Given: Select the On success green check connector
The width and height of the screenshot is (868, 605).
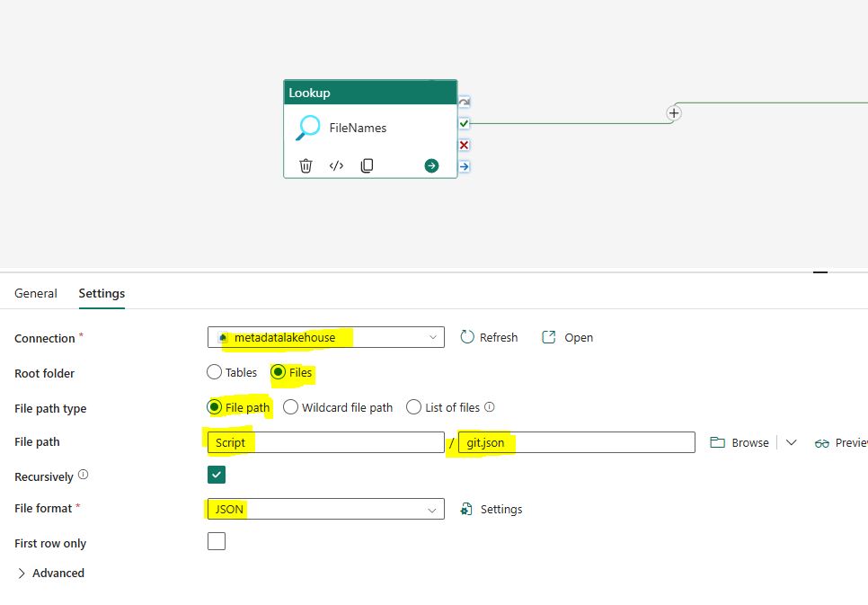Looking at the screenshot, I should pos(464,123).
